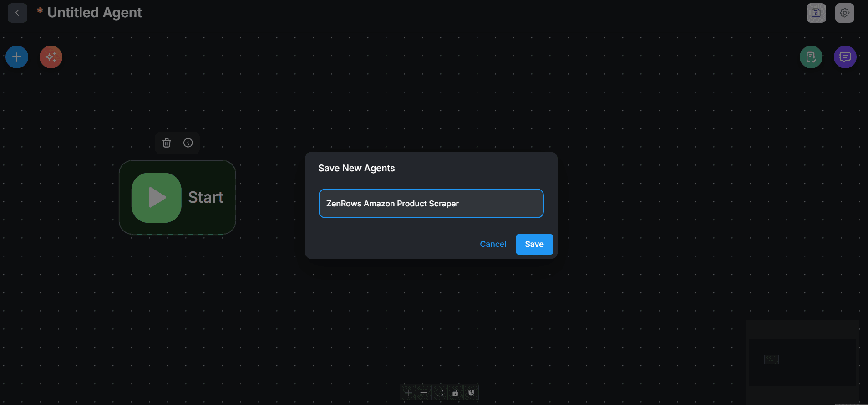Fit view using the fullscreen control
Image resolution: width=868 pixels, height=405 pixels.
coord(440,393)
